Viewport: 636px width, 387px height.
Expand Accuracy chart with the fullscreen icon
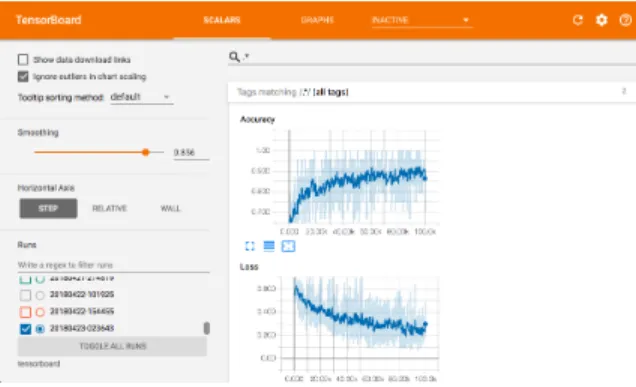tap(250, 246)
